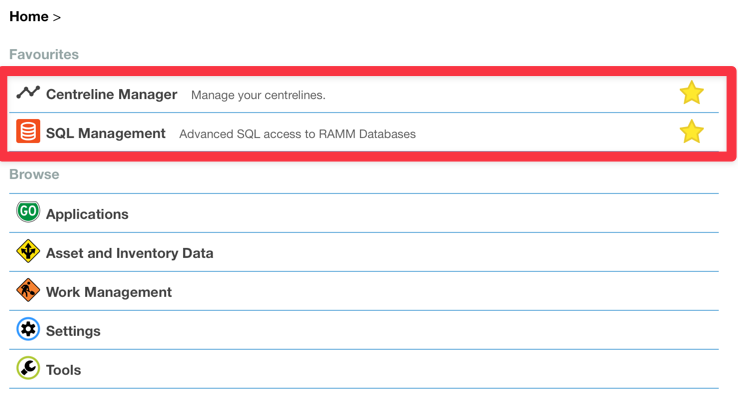Open Centreline Manager
This screenshot has width=738, height=402.
112,94
